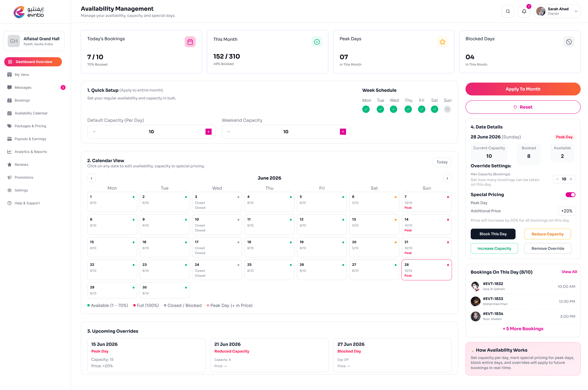The image size is (588, 390).
Task: Click Today's Bookings calendar icon
Action: tap(190, 42)
